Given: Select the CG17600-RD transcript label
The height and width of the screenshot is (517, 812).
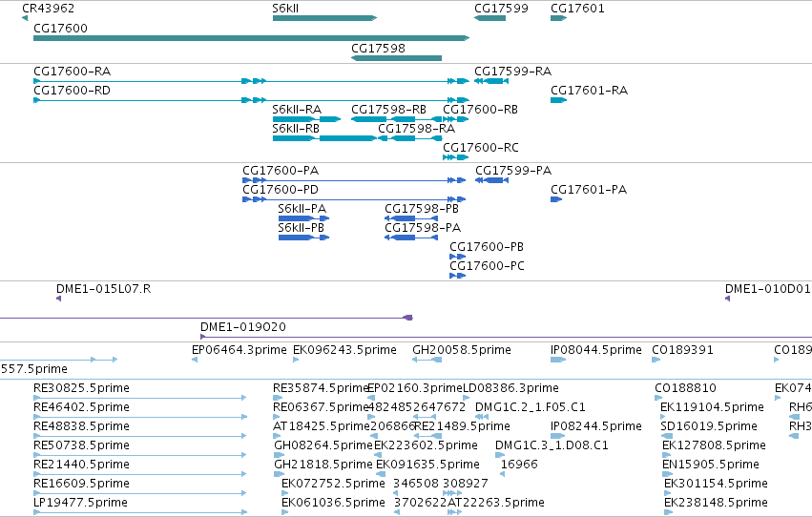Looking at the screenshot, I should pos(72,91).
